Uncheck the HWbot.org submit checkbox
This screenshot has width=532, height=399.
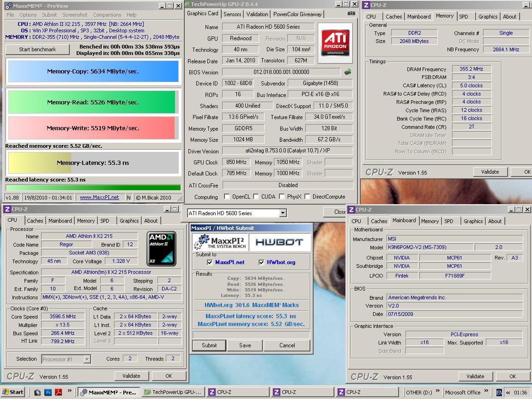pos(261,262)
